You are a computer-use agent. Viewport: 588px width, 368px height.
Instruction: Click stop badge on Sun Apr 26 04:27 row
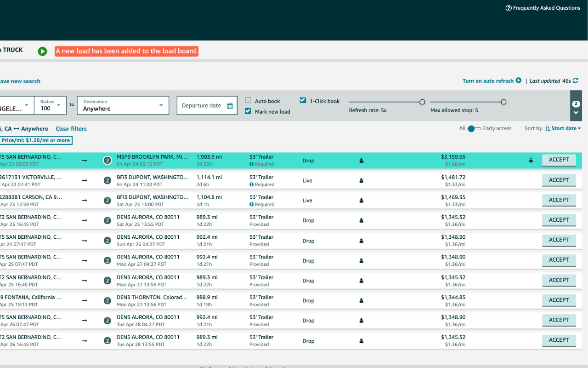(107, 241)
